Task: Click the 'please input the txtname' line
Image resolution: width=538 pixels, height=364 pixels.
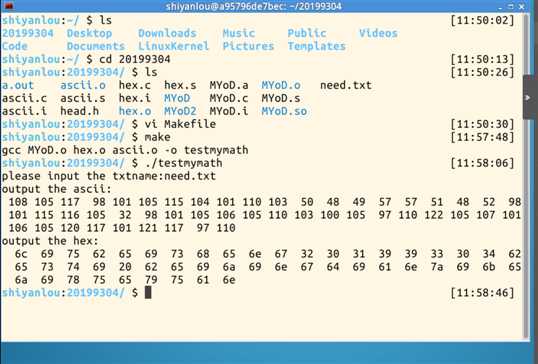Action: click(109, 176)
